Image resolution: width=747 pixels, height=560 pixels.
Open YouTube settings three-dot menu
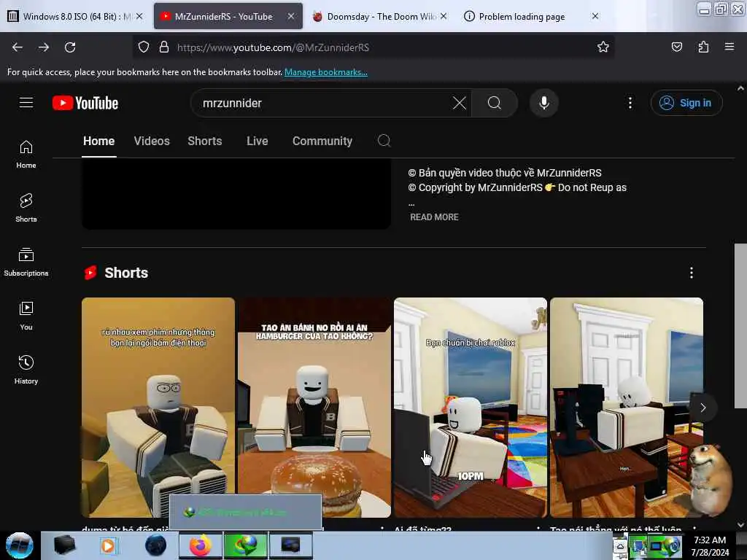630,103
